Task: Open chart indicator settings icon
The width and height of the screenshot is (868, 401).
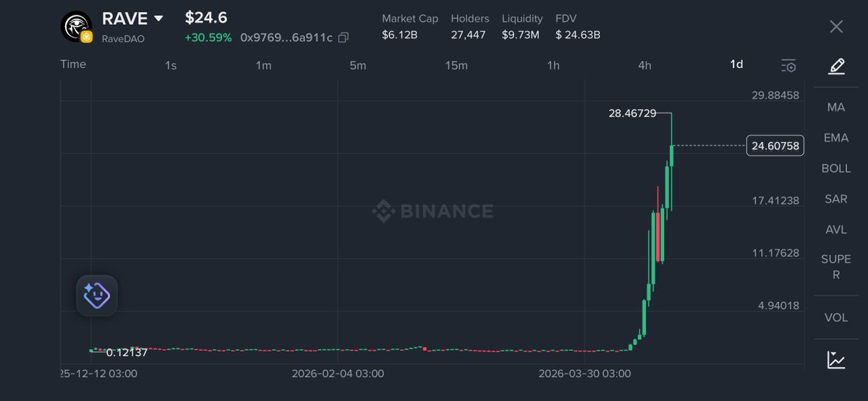Action: pos(788,66)
